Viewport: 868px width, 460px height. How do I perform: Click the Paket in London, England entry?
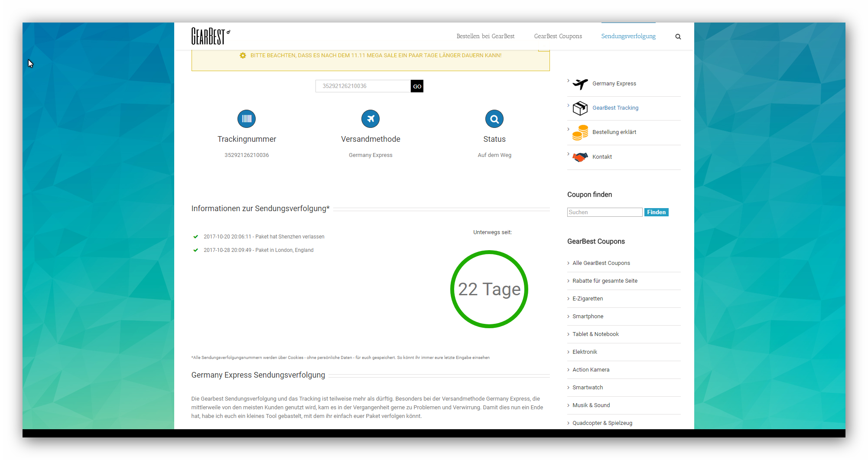point(259,250)
